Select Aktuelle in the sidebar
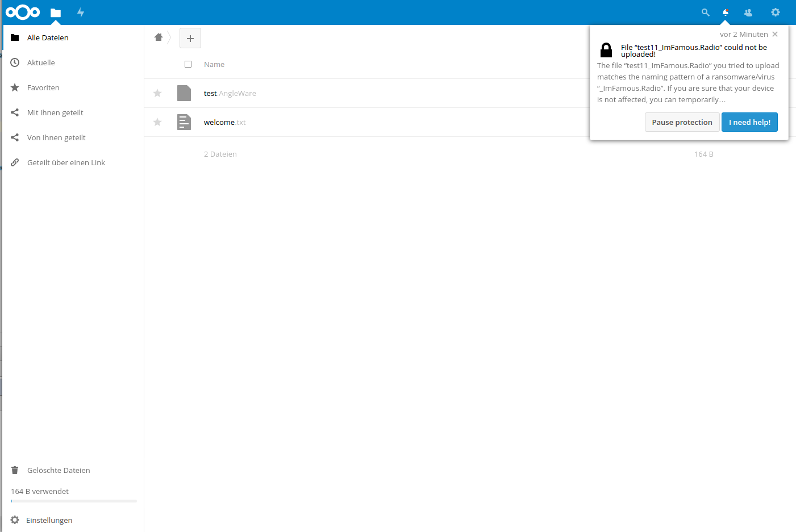796x532 pixels. pyautogui.click(x=41, y=62)
